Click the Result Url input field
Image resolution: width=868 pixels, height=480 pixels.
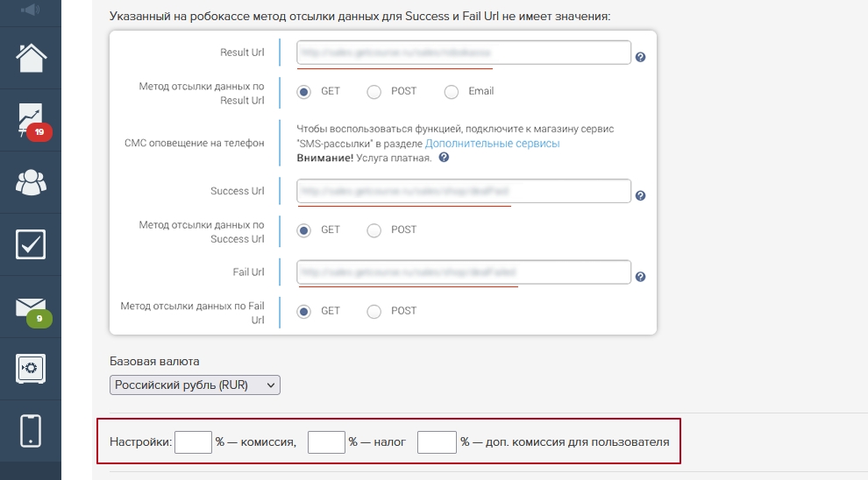pyautogui.click(x=463, y=53)
